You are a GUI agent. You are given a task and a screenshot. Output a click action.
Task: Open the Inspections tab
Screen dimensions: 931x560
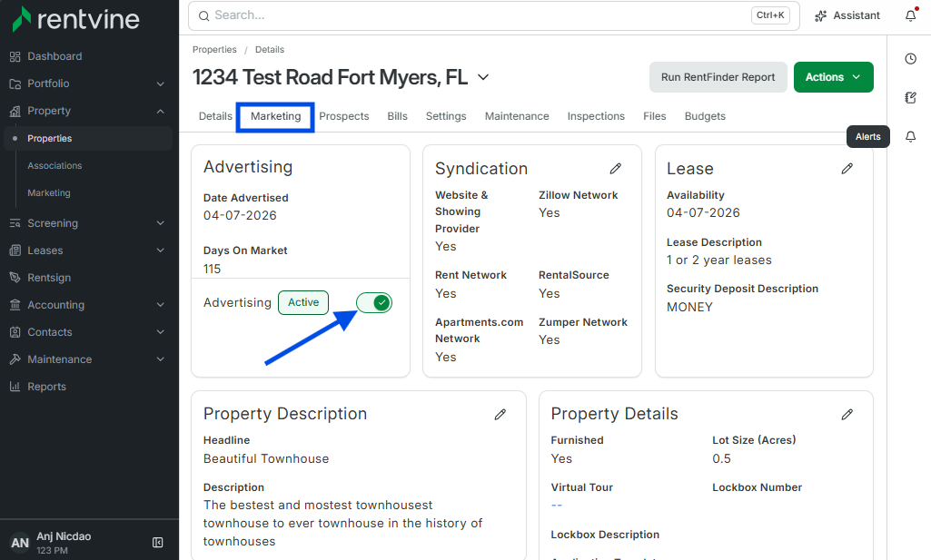pyautogui.click(x=596, y=116)
